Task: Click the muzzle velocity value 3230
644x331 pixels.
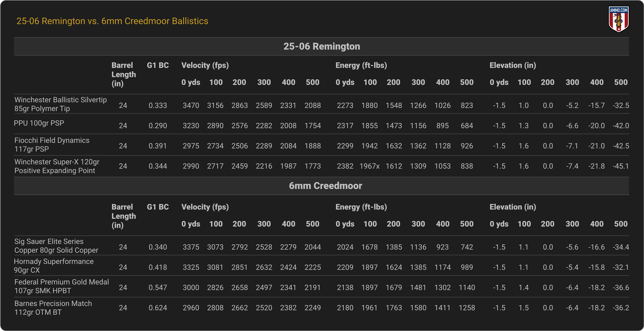Action: pos(191,126)
